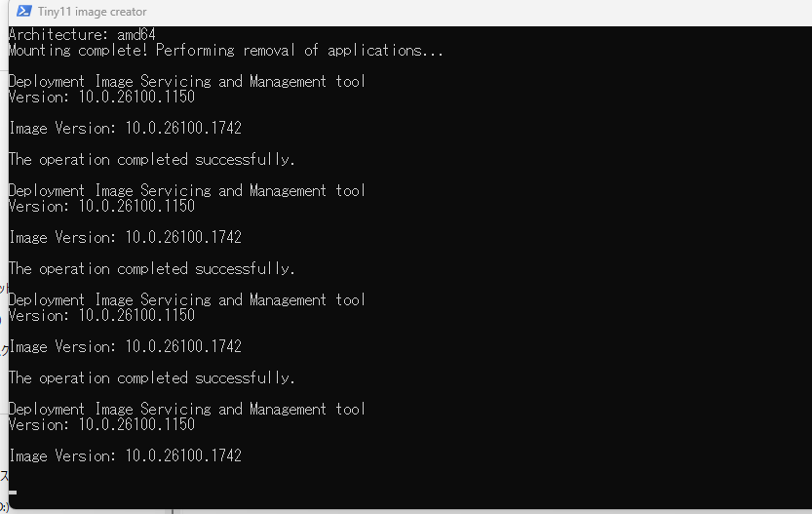
Task: Click the first "The operation completed successfully." line
Action: click(x=151, y=159)
